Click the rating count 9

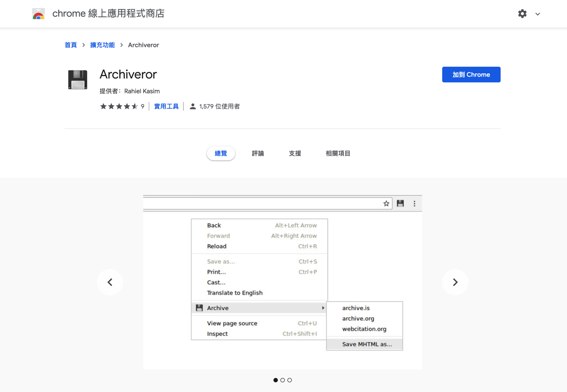tap(143, 107)
